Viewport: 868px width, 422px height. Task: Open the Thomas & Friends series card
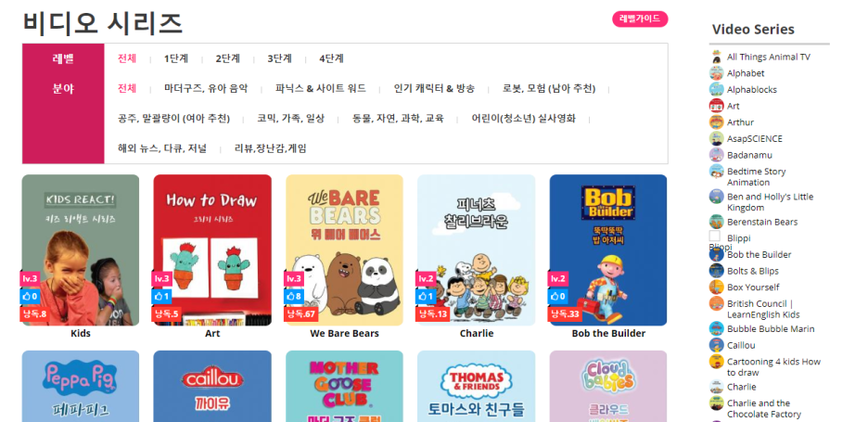pyautogui.click(x=477, y=386)
